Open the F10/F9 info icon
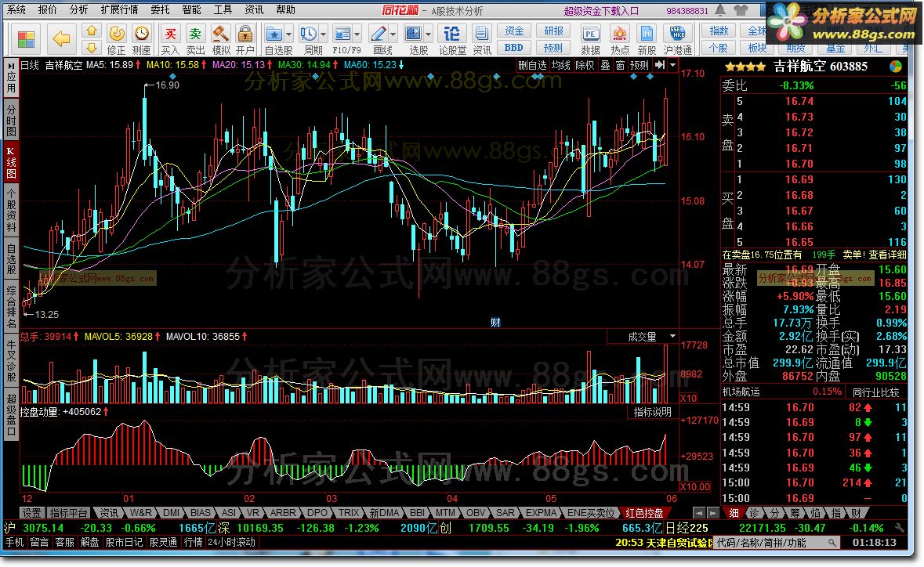The height and width of the screenshot is (567, 924). 342,34
